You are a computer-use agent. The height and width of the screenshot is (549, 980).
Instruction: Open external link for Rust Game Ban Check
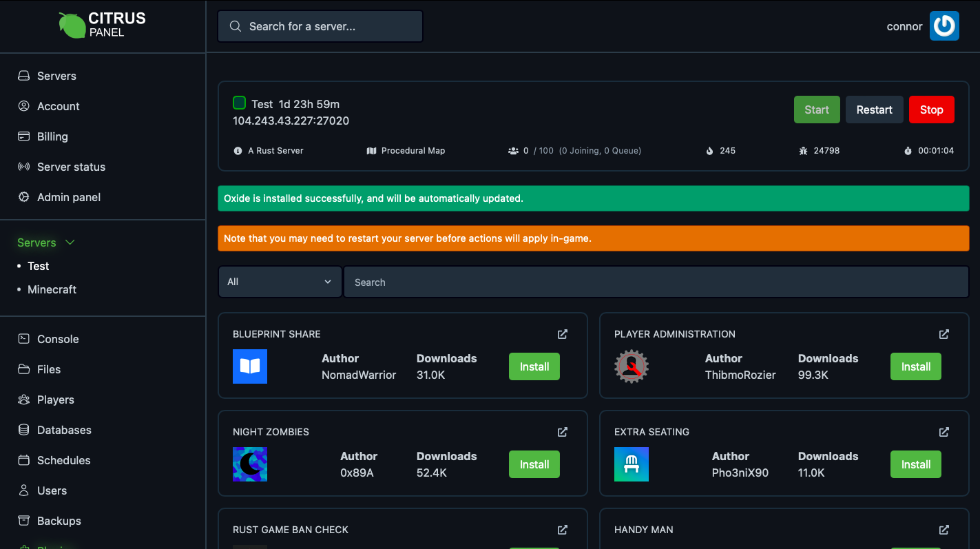[562, 530]
